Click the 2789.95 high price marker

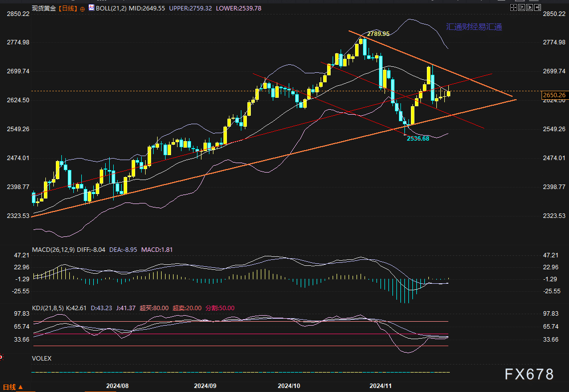click(x=378, y=34)
